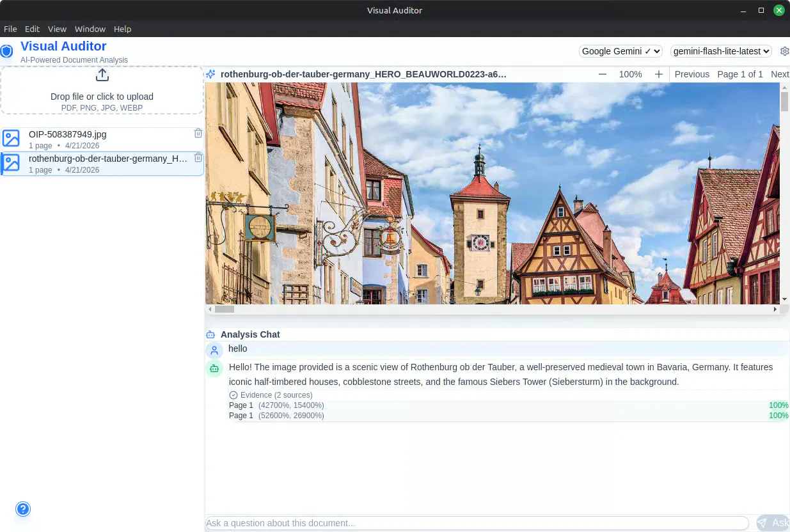This screenshot has height=532, width=790.
Task: Click the horizontal image scrollbar thumb
Action: [x=225, y=309]
